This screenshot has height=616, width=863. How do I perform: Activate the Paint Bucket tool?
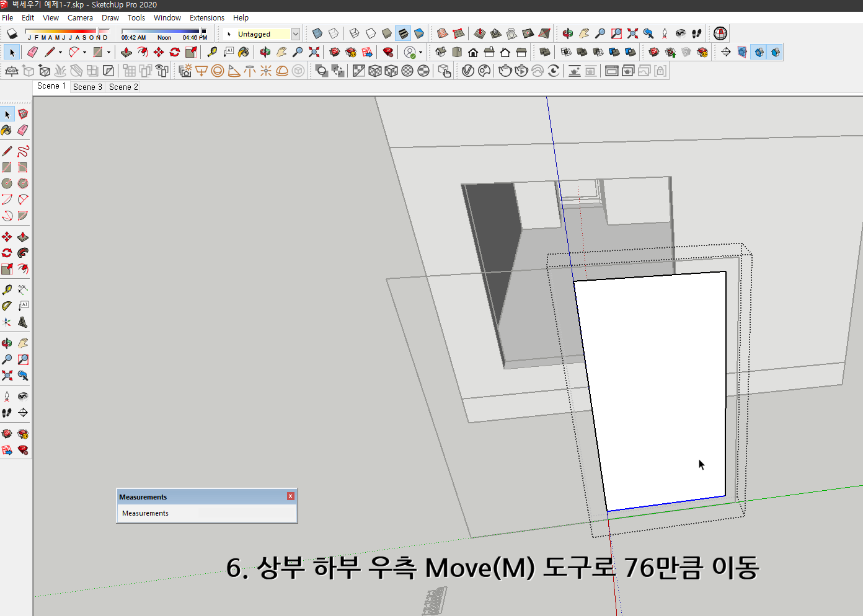click(x=7, y=130)
